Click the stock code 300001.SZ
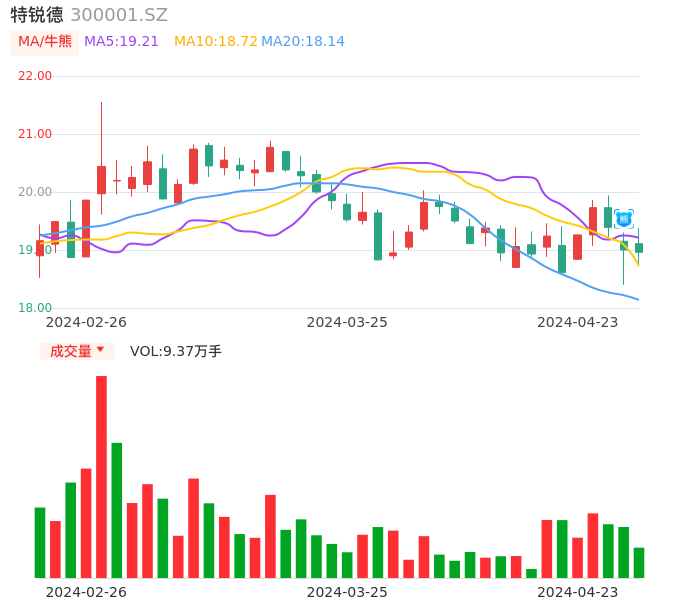686x606 pixels. (119, 15)
